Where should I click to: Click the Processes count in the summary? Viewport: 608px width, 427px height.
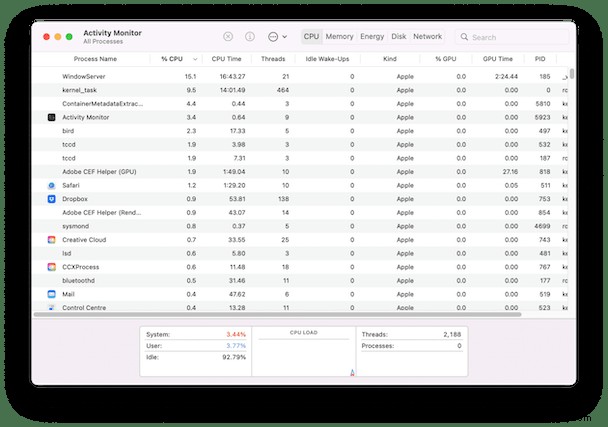pos(459,346)
